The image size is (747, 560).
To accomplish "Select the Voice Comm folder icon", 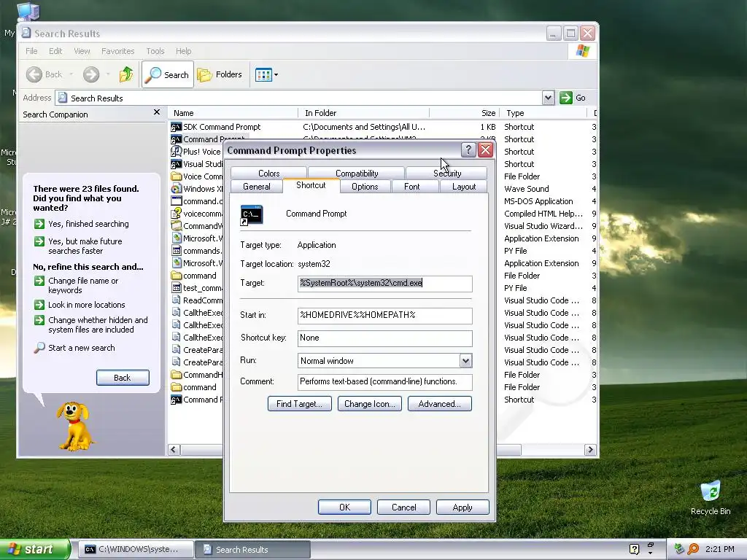I will (177, 176).
